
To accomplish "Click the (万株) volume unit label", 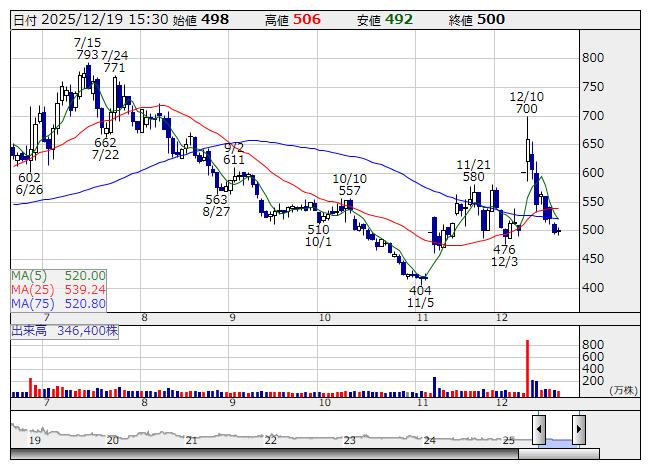I will click(x=623, y=390).
